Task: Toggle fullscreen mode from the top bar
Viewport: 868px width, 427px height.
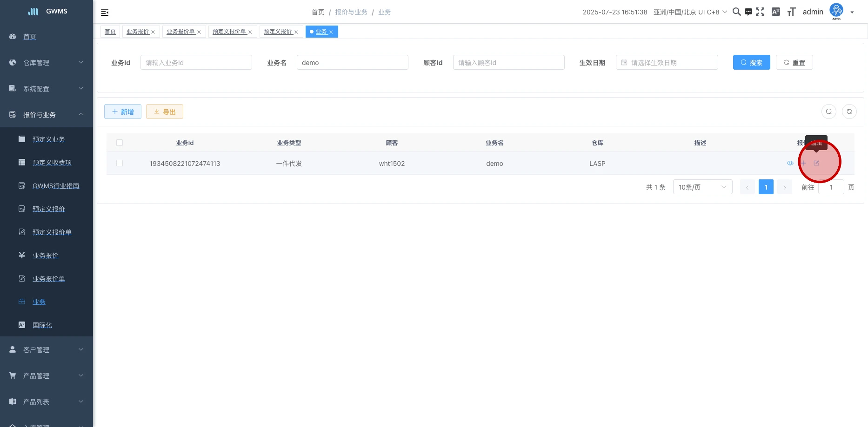Action: coord(760,12)
